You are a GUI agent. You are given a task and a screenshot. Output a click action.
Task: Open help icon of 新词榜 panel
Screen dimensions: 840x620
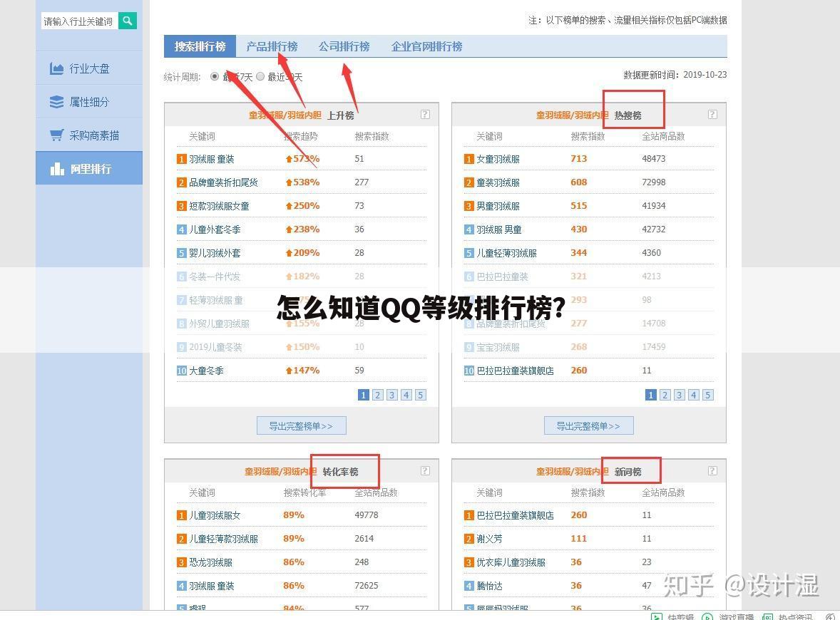tap(712, 470)
